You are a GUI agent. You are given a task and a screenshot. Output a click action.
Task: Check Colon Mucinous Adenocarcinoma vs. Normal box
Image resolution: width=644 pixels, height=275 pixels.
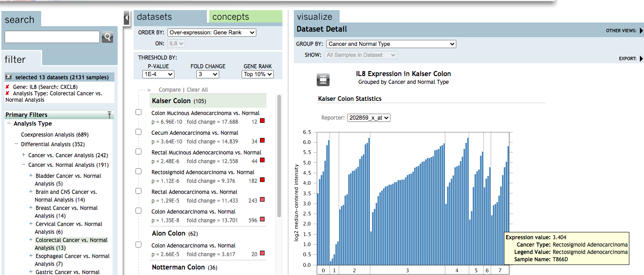tap(139, 113)
